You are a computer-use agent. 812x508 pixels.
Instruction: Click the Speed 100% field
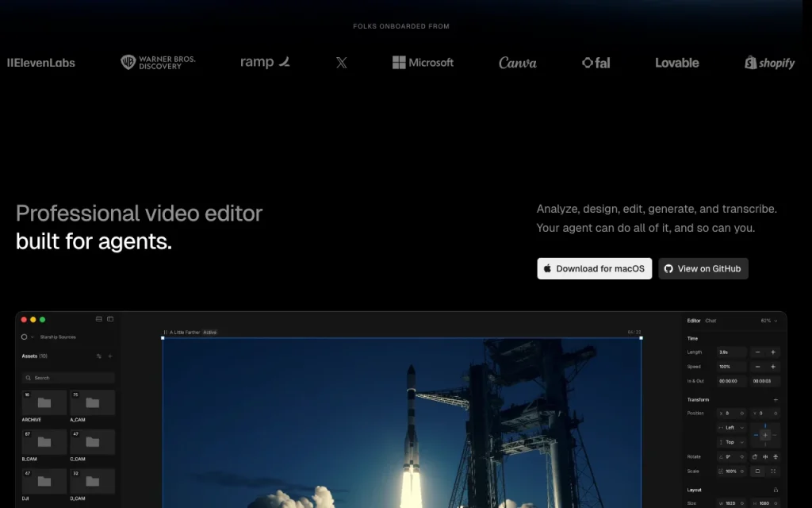tap(731, 367)
